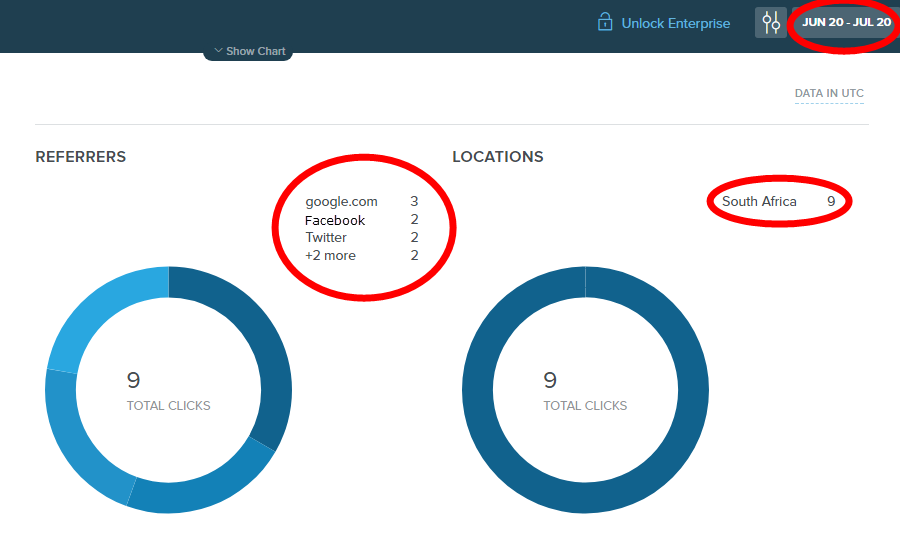Viewport: 900px width, 538px height.
Task: Select the South Africa location entry
Action: pyautogui.click(x=759, y=201)
